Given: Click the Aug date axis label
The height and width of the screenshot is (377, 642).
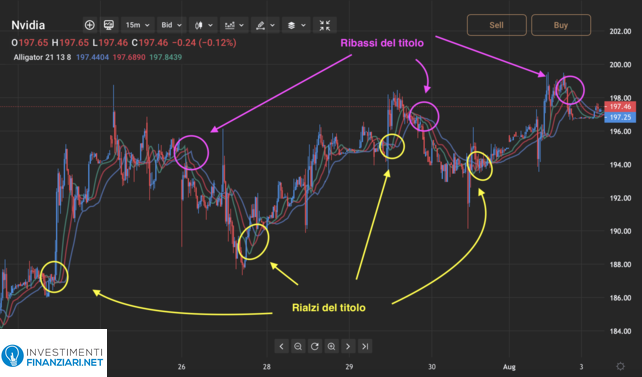Looking at the screenshot, I should [x=509, y=367].
